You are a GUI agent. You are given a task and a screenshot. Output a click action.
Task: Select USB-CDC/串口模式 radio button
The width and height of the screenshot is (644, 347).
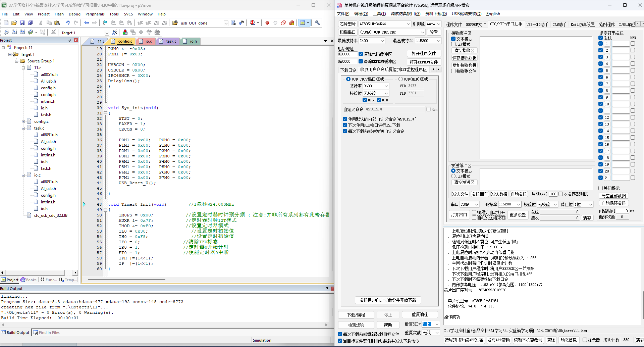pos(348,79)
